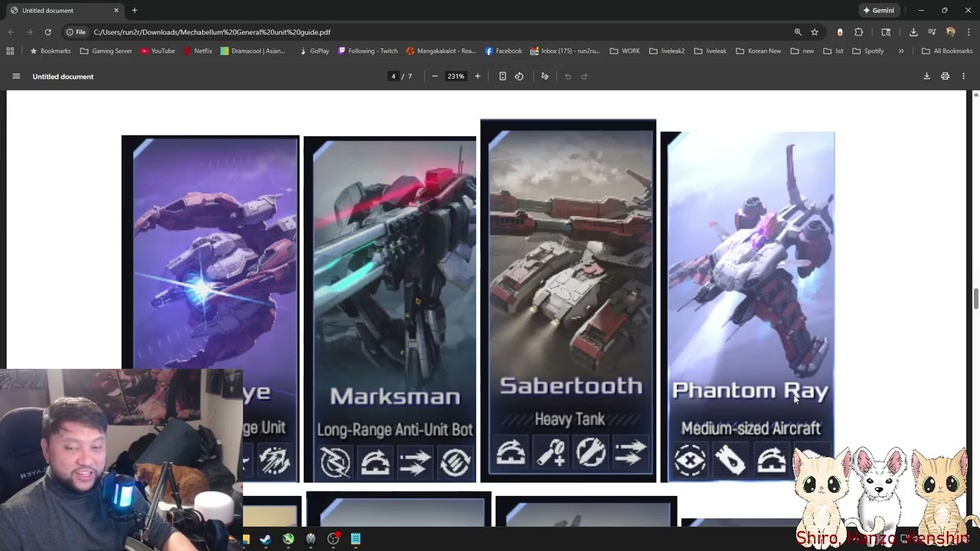980x551 pixels.
Task: Open the YouTube bookmark
Action: (158, 51)
